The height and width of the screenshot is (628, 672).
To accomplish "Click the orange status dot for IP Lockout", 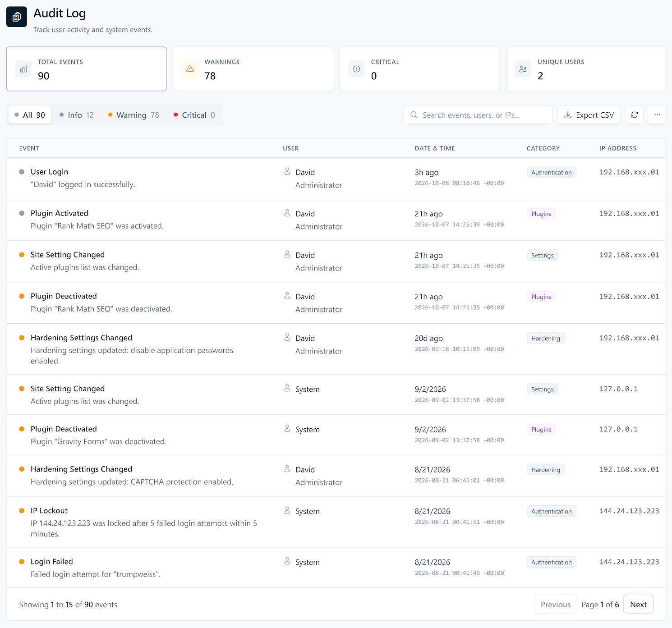I will [x=22, y=511].
